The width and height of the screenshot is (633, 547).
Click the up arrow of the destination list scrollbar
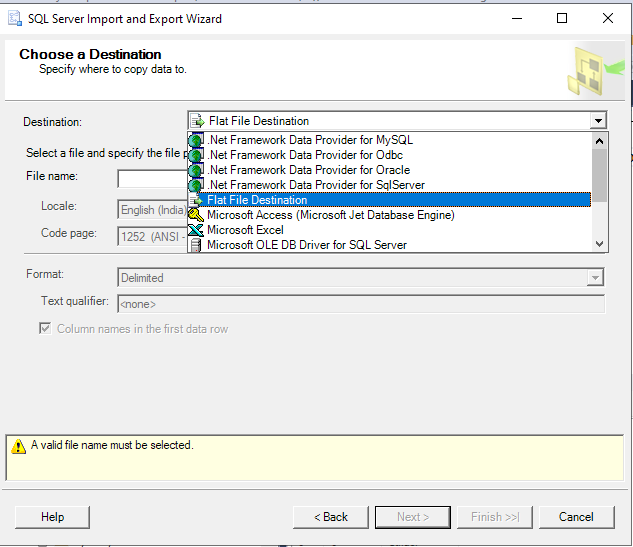coord(599,141)
